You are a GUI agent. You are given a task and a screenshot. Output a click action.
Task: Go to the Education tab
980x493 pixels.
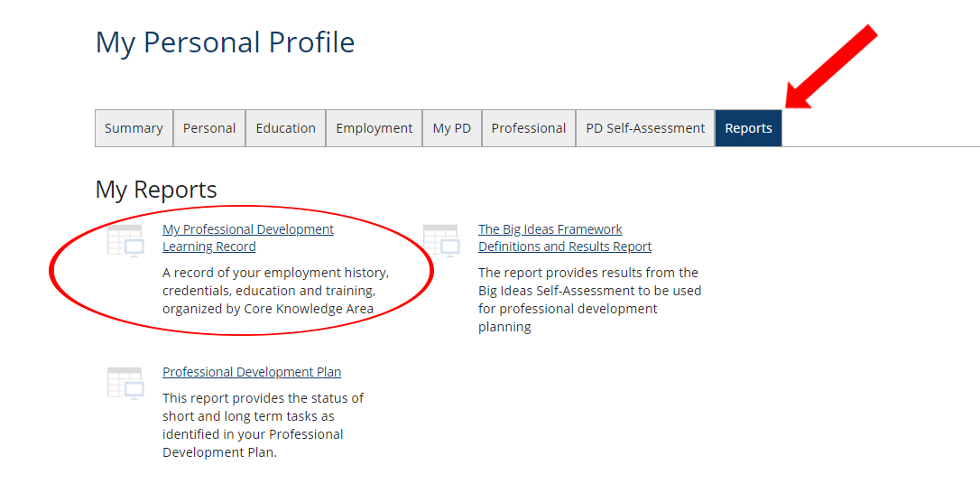tap(286, 128)
